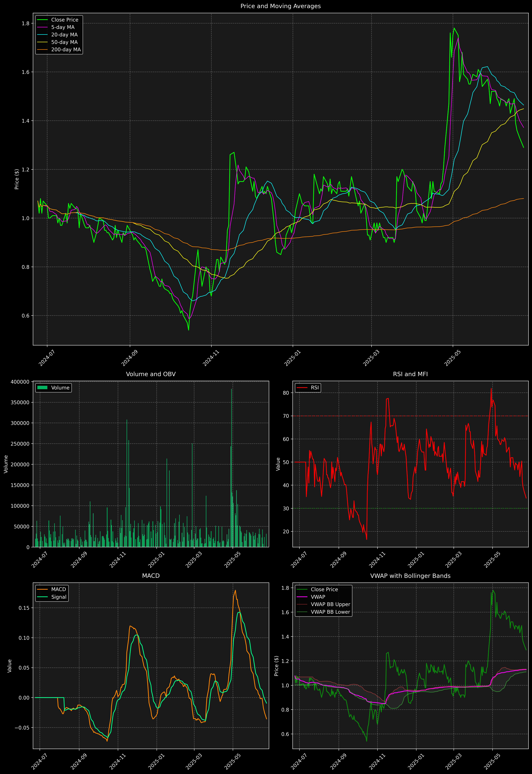This screenshot has height=774, width=532.
Task: Click the 2024-11 date label under the VWAP chart
Action: point(377,761)
